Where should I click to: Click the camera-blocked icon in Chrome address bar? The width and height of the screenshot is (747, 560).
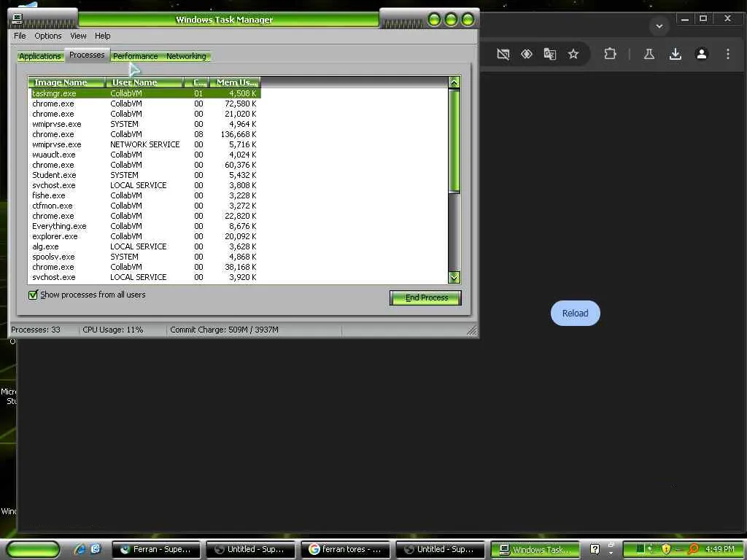pyautogui.click(x=503, y=54)
